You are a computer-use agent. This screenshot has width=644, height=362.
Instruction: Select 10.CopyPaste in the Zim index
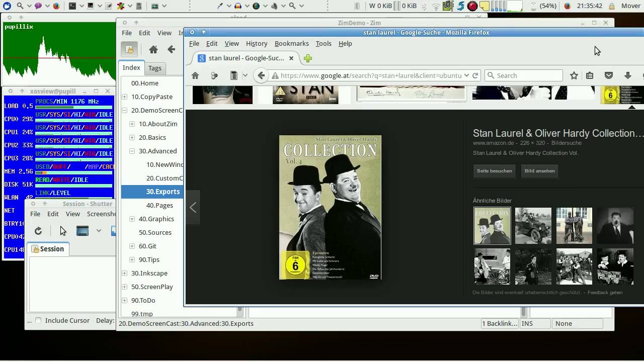pyautogui.click(x=152, y=97)
